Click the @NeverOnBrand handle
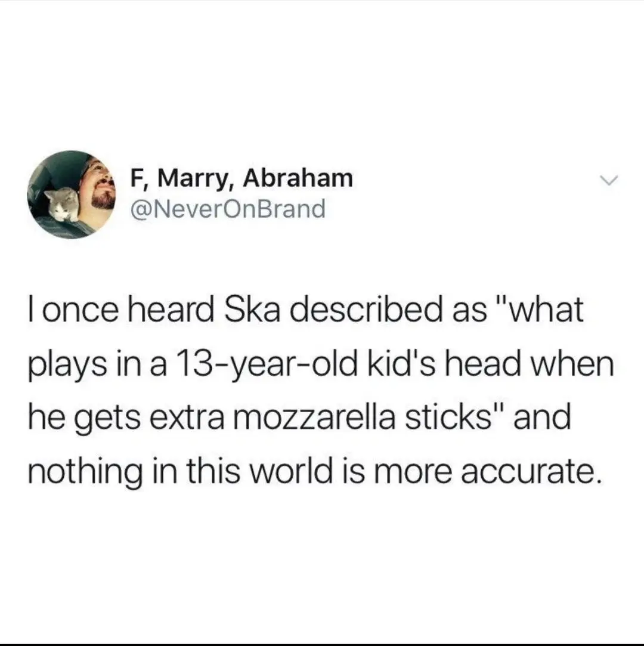644x646 pixels. tap(228, 208)
